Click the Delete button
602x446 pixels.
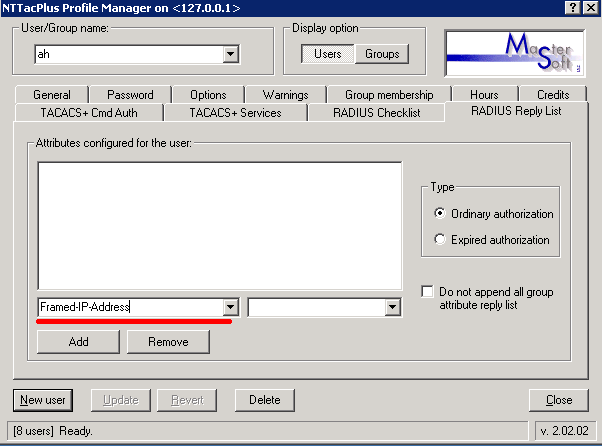click(265, 400)
